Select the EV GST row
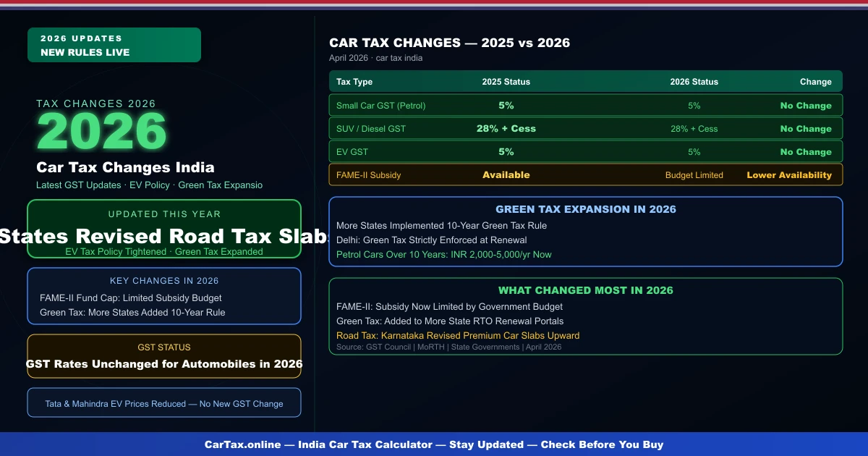 tap(586, 151)
